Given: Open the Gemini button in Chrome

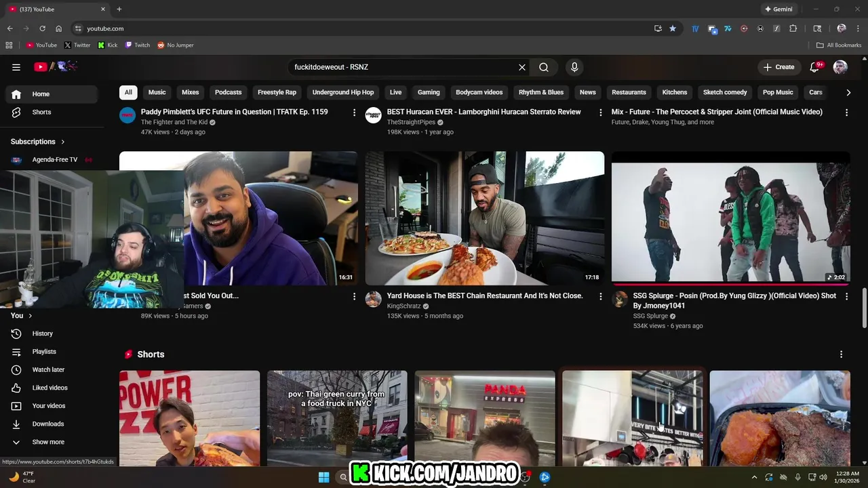Looking at the screenshot, I should (778, 9).
